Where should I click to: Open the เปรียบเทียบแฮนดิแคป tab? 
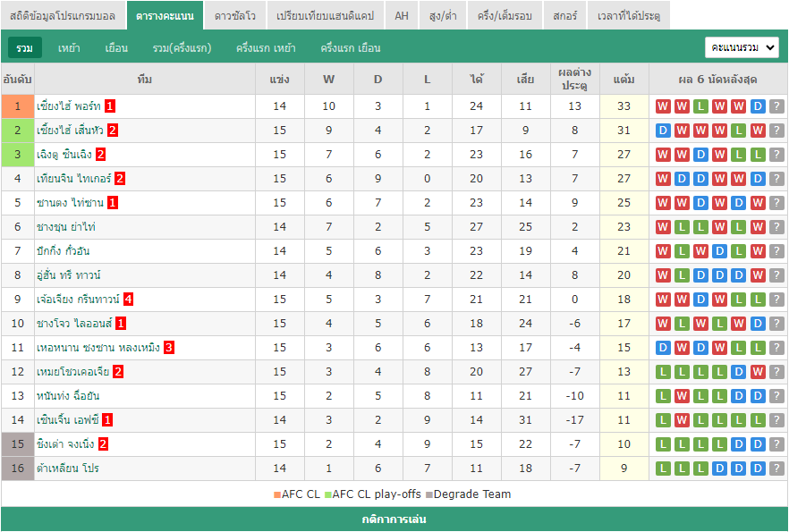[325, 15]
